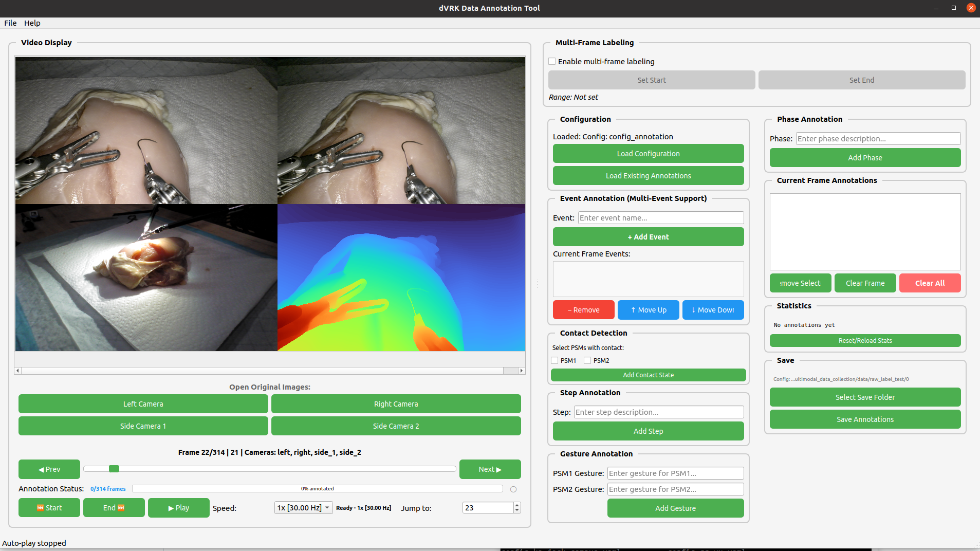
Task: Open the Side Camera 2 original image
Action: pyautogui.click(x=396, y=426)
